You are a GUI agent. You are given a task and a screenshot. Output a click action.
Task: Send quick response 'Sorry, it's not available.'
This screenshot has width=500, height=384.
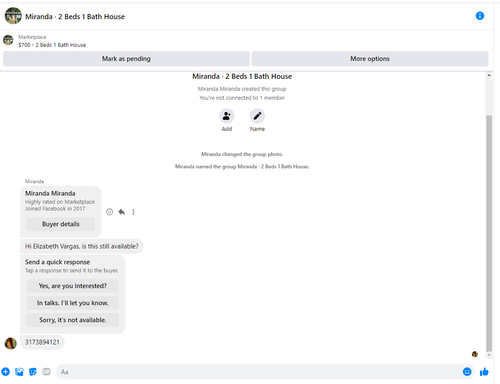click(x=73, y=320)
